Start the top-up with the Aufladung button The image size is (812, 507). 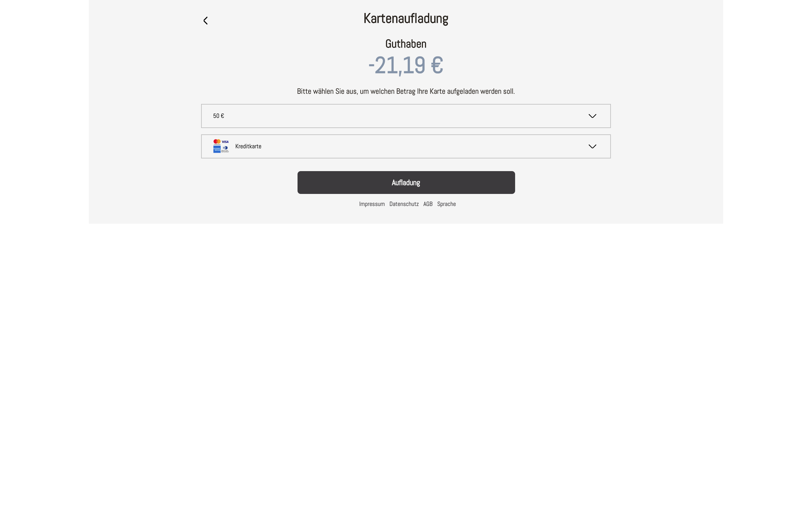coord(406,183)
